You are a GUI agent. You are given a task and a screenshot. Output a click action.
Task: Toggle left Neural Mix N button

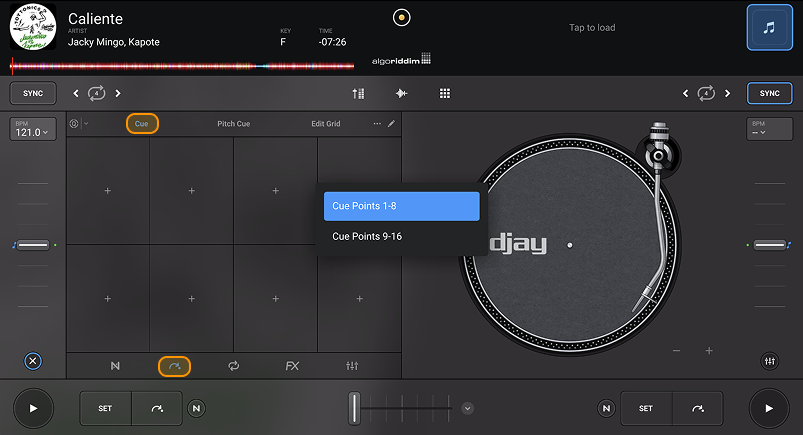point(196,408)
